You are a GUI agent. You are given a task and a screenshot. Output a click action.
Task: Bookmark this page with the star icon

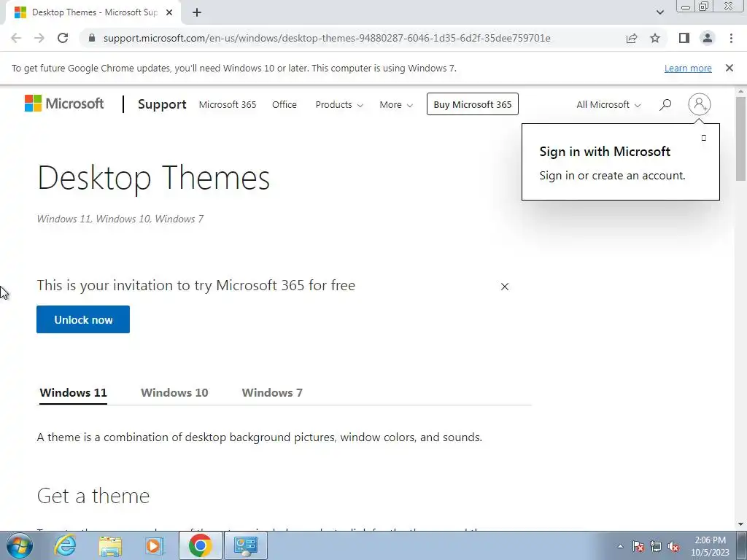pyautogui.click(x=655, y=38)
